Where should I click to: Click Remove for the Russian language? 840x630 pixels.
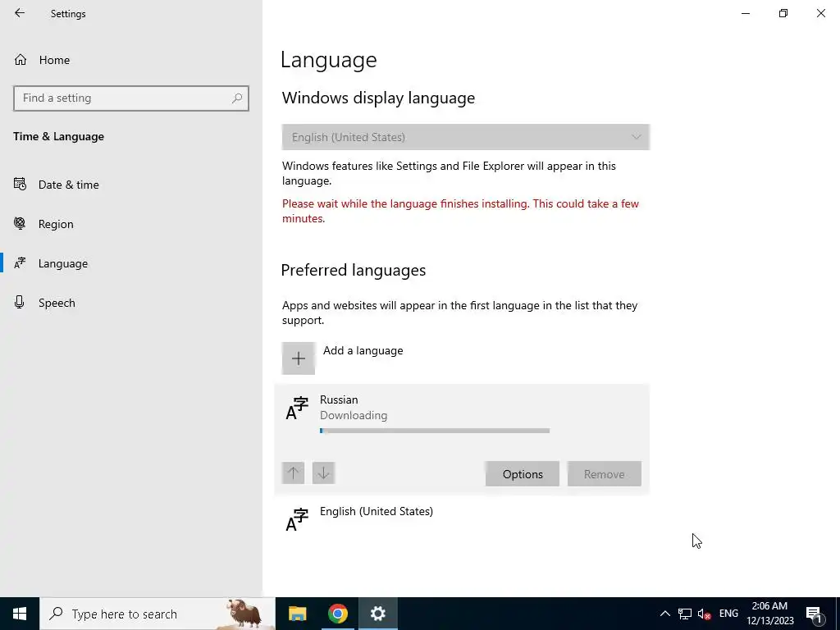pyautogui.click(x=605, y=474)
